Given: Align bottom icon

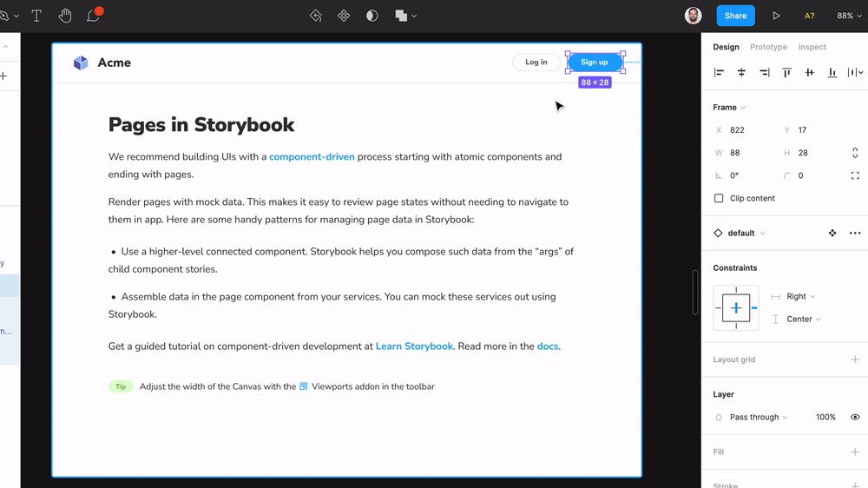Looking at the screenshot, I should tap(832, 73).
